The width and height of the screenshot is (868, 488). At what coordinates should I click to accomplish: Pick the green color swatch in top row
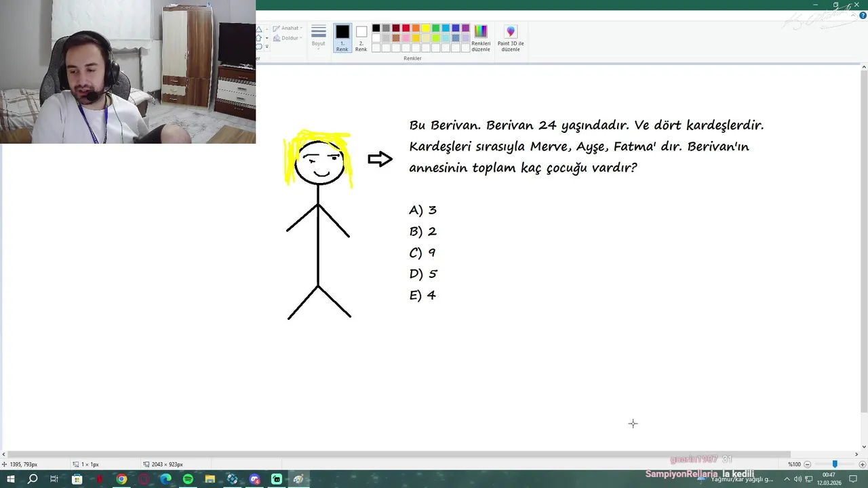click(x=435, y=28)
